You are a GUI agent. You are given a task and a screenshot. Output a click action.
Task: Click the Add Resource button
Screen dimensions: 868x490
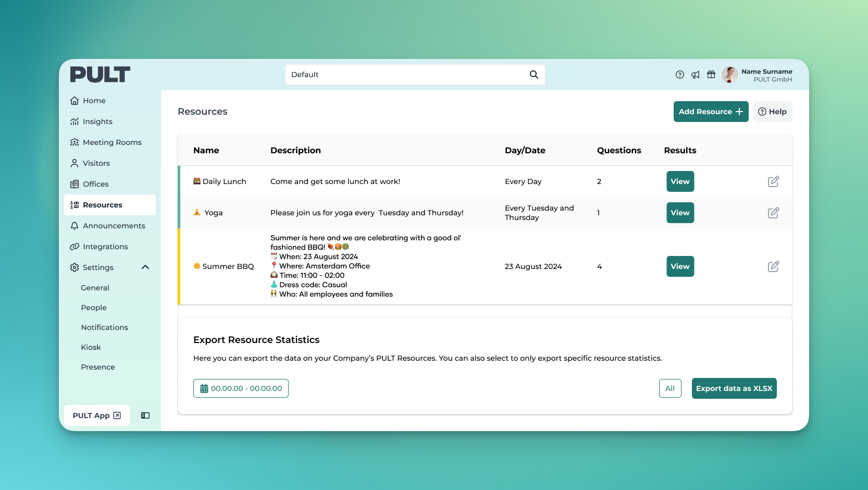(711, 112)
